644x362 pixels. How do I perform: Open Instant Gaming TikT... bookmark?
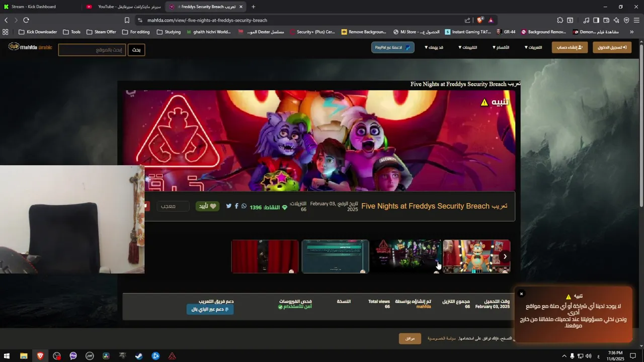(468, 32)
